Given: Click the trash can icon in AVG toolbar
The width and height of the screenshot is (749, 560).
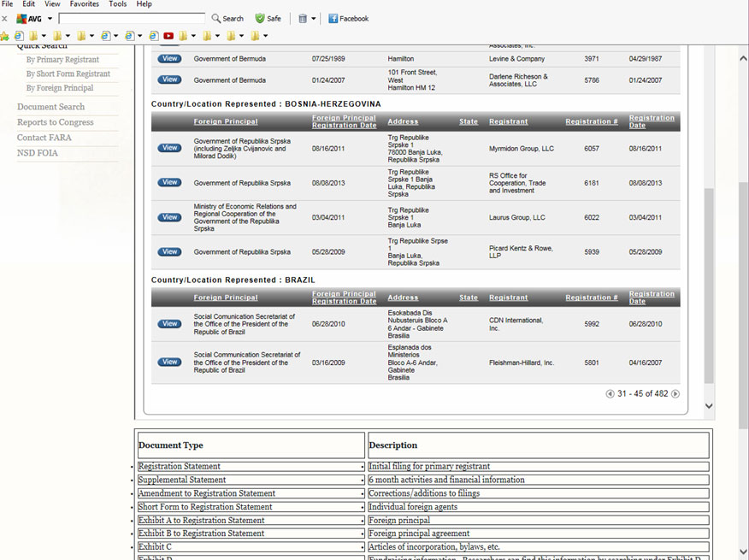Looking at the screenshot, I should coord(303,18).
